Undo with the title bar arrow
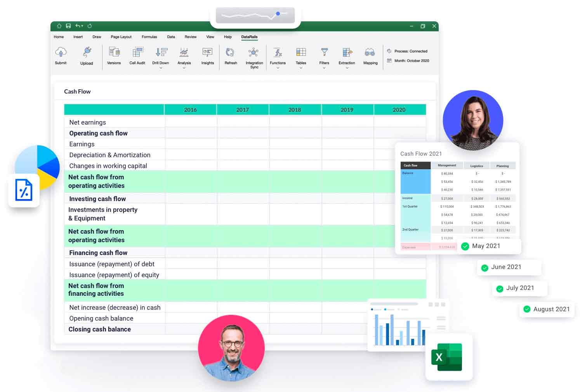Screen dimensions: 580x392 [78, 26]
